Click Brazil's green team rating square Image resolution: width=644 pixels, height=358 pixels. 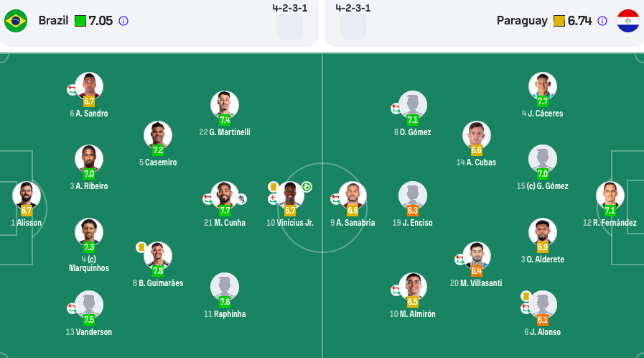[80, 21]
